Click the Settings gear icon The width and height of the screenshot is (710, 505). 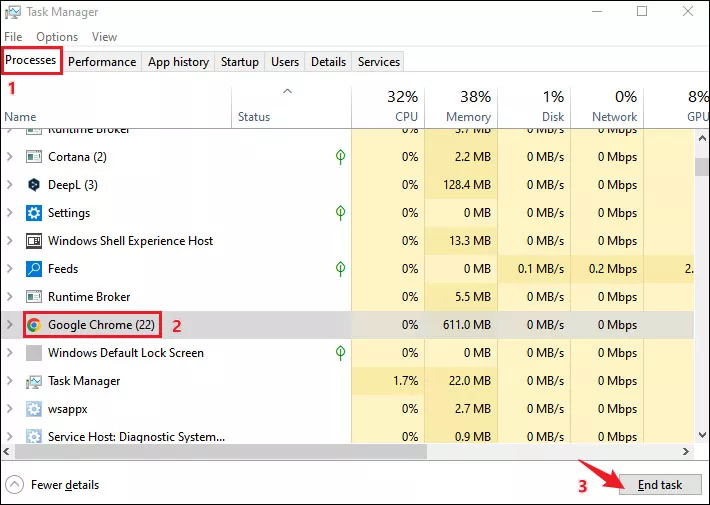pyautogui.click(x=34, y=213)
